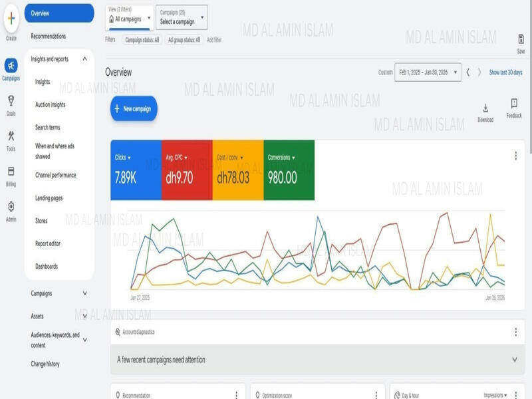Open Day & hour card three-dot menu
This screenshot has height=399, width=532.
[516, 394]
